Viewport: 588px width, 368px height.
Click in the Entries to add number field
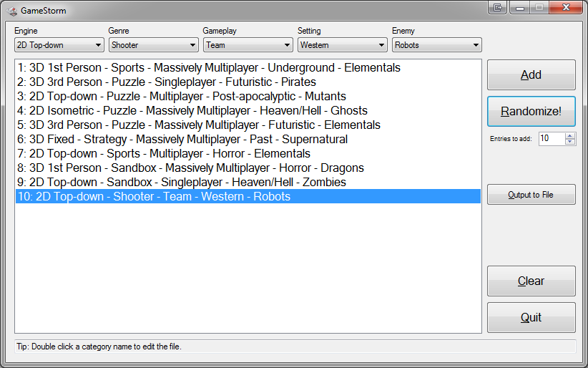tap(551, 139)
